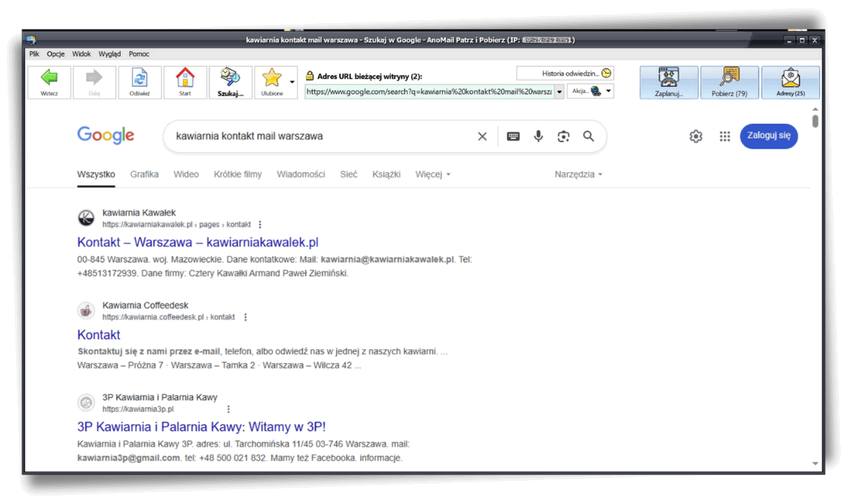
Task: Expand the Więcej dropdown
Action: point(433,175)
